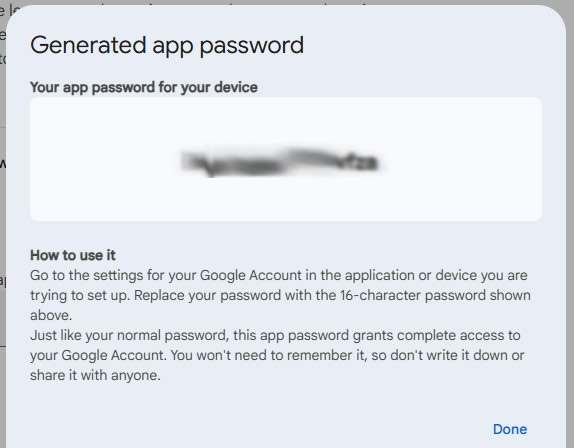
Task: Click the words "Google Account" in first instruction line
Action: pos(251,275)
